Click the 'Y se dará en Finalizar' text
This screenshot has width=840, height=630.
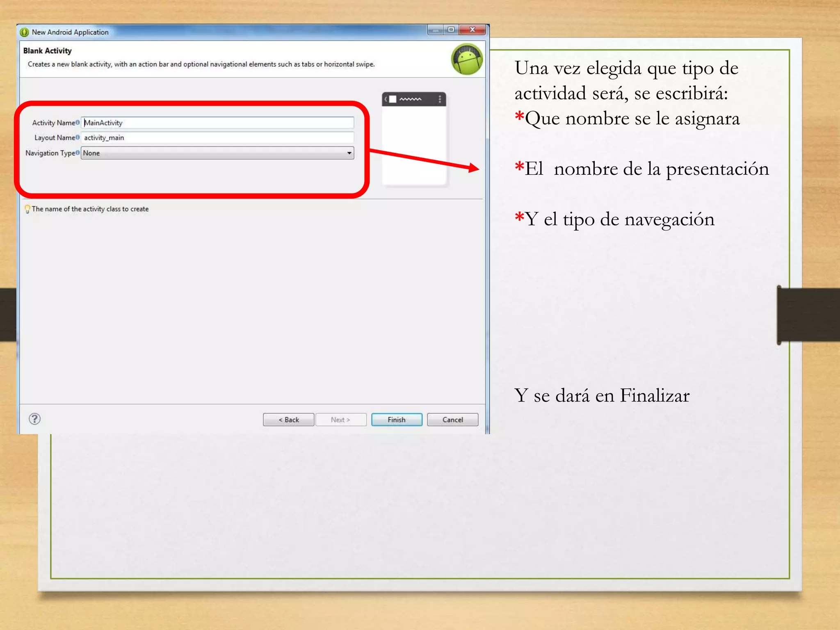[x=602, y=396]
